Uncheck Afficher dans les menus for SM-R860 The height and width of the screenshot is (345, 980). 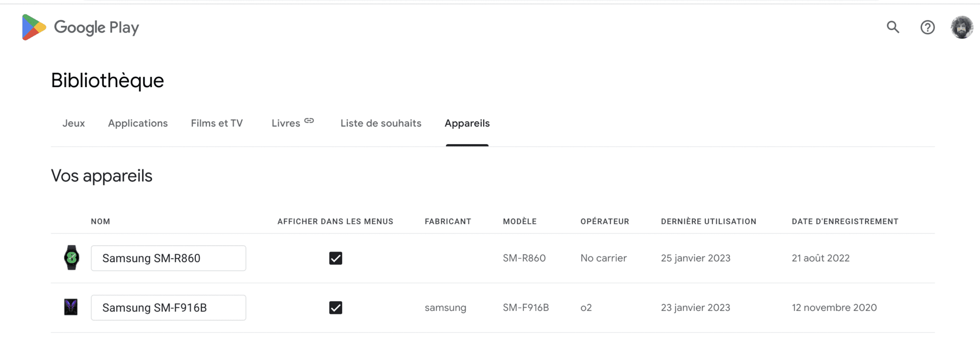pyautogui.click(x=335, y=258)
